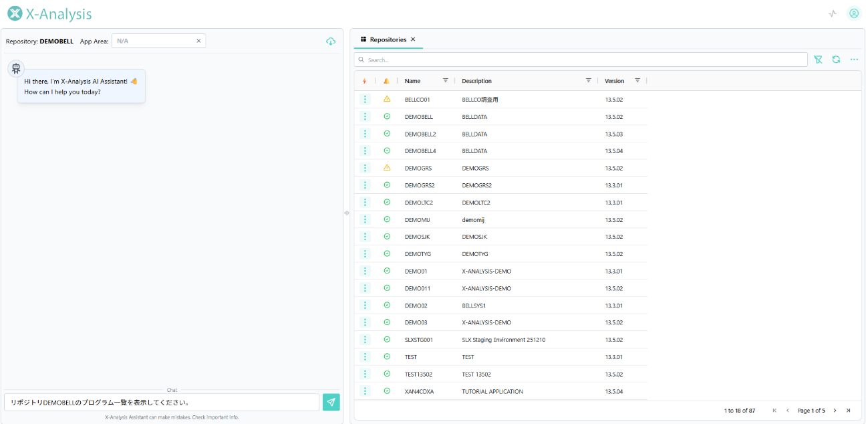Jump to the last page of repositories
868x424 pixels.
click(x=848, y=410)
